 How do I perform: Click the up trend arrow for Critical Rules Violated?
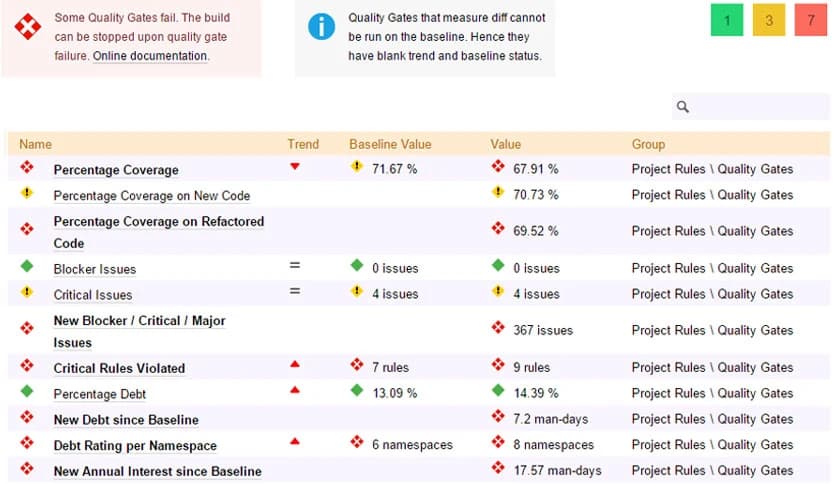(294, 365)
